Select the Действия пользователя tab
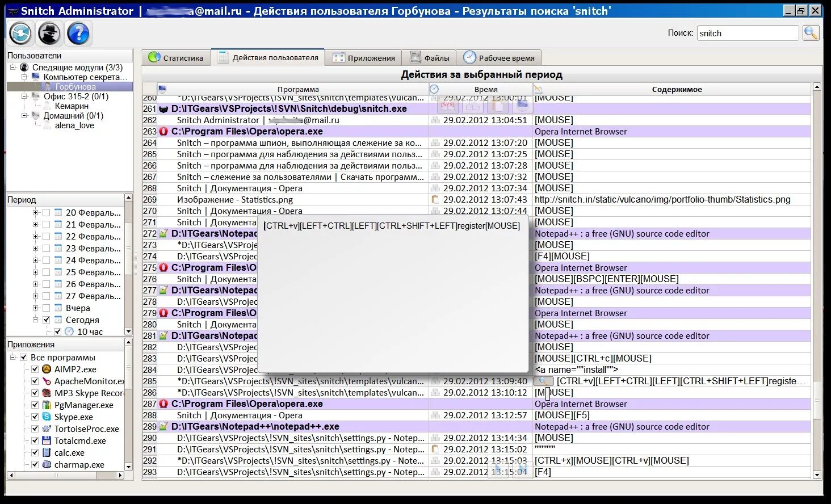831x504 pixels. [x=268, y=57]
